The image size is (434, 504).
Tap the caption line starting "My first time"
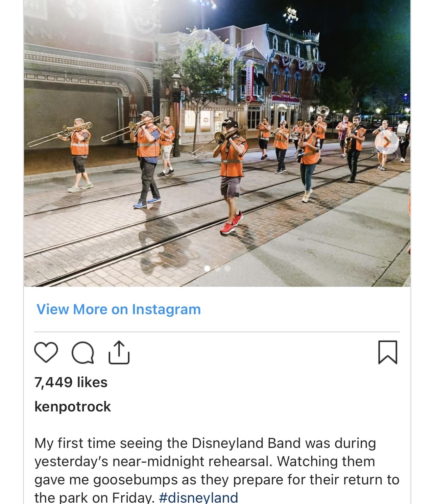(205, 443)
